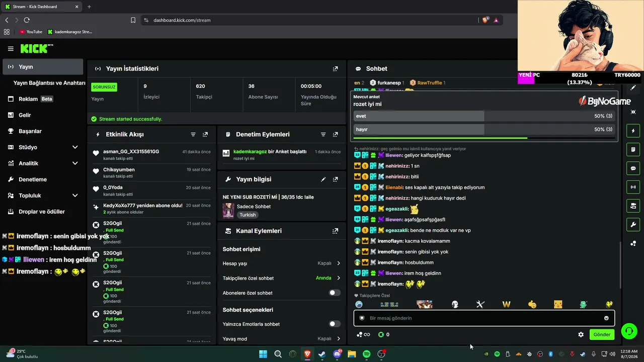
Task: Click the document icon in right sidebar
Action: coord(633,149)
